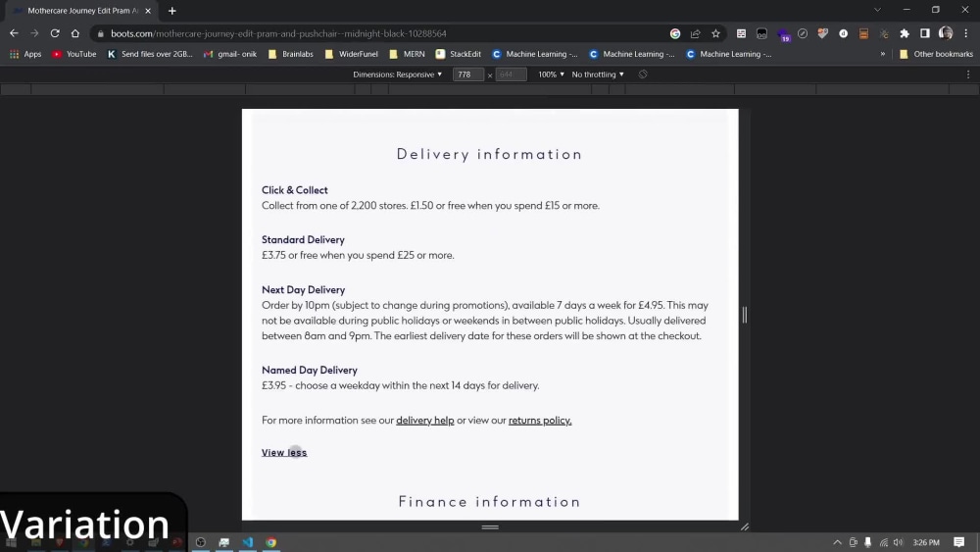
Task: Open the Apps bookmark shortcut
Action: (25, 54)
